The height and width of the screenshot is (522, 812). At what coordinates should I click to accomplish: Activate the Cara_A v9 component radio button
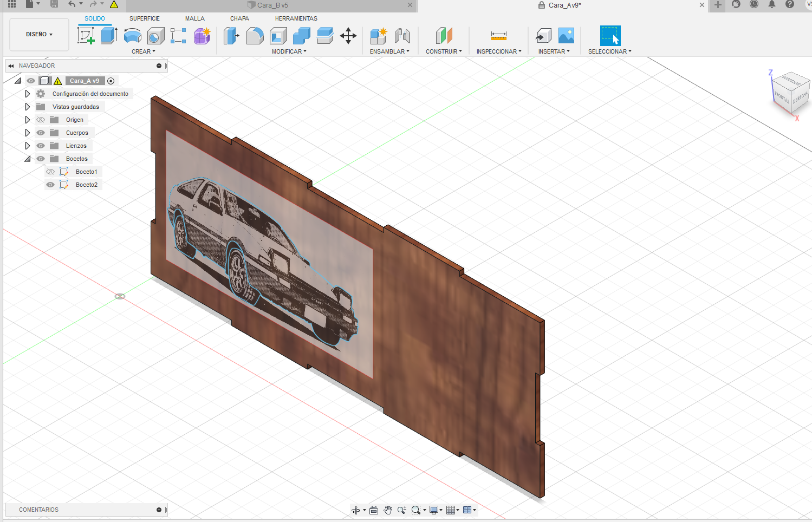tap(111, 81)
